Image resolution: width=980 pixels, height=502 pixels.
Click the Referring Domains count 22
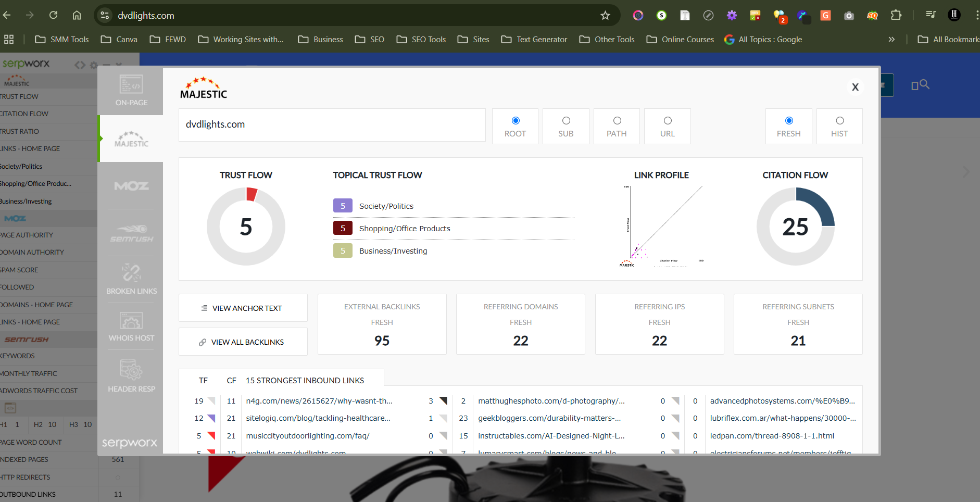pyautogui.click(x=521, y=341)
